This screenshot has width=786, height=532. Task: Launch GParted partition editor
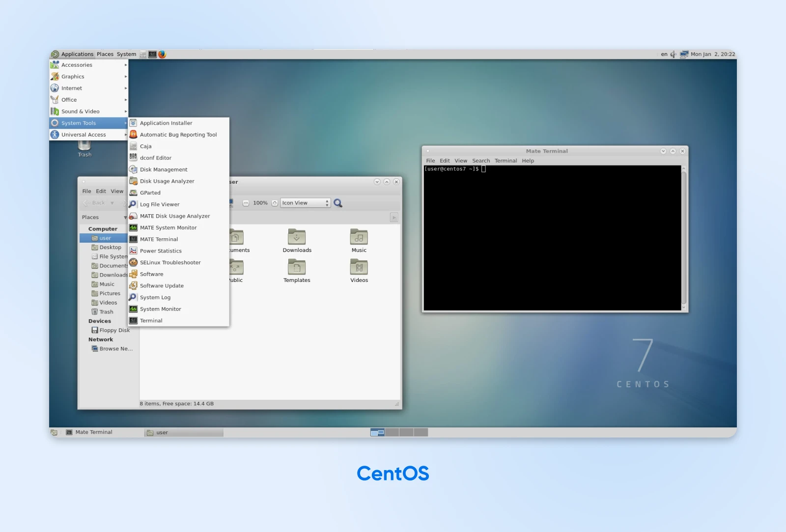pos(178,193)
